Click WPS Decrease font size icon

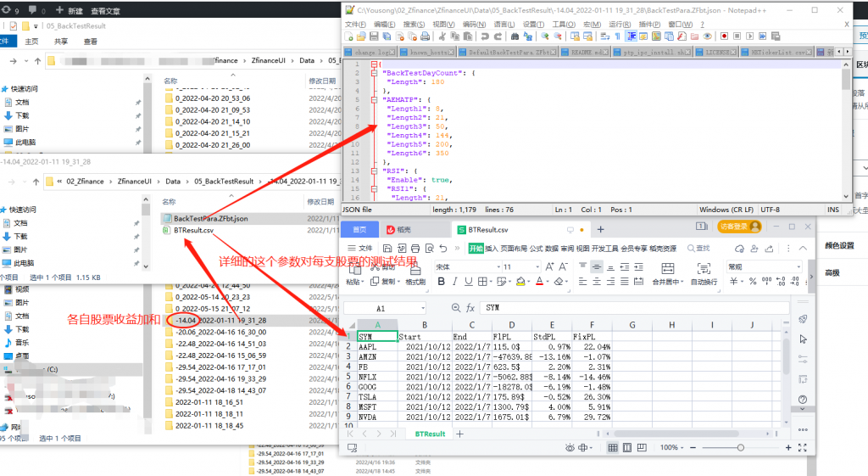coord(564,267)
